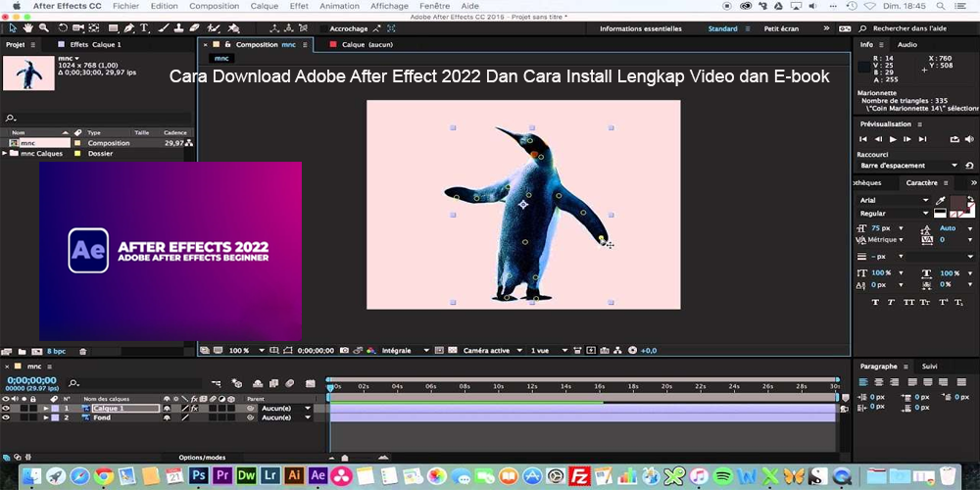This screenshot has height=490, width=980.
Task: Toggle all caps in Caractère panel
Action: coord(908,302)
